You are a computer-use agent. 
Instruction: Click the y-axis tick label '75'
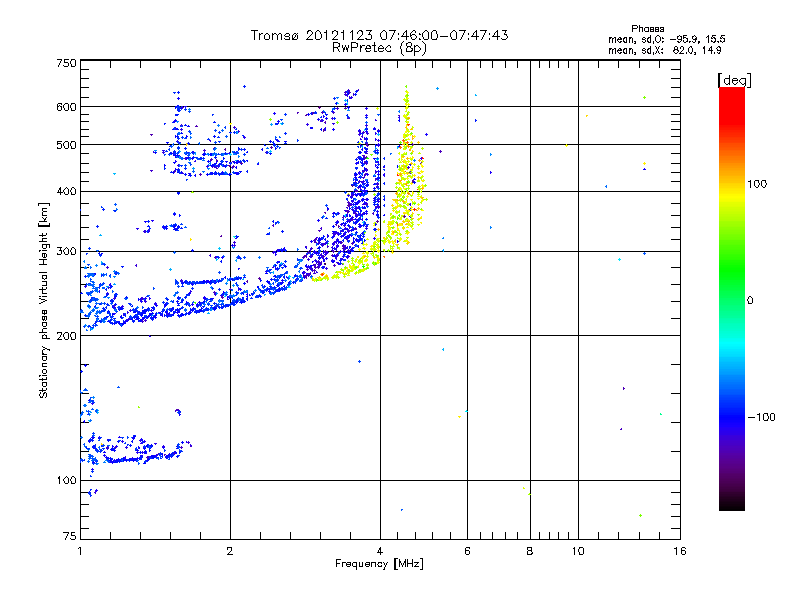click(x=70, y=536)
